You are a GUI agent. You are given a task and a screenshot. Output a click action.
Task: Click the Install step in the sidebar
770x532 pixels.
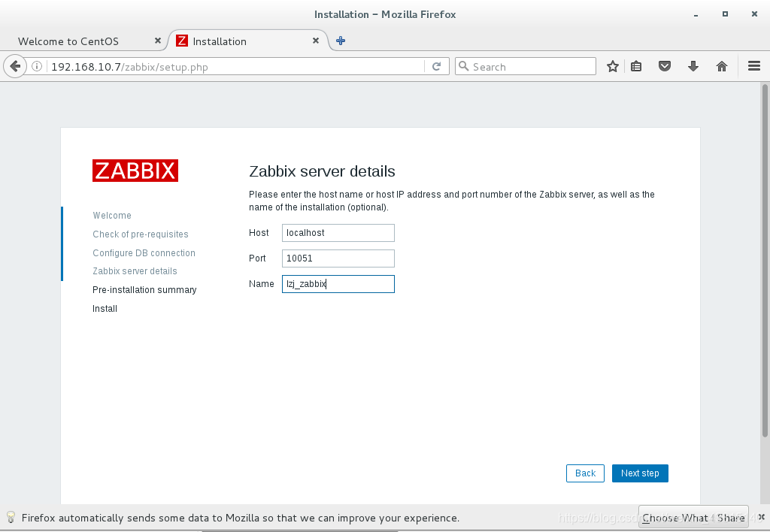pyautogui.click(x=105, y=309)
